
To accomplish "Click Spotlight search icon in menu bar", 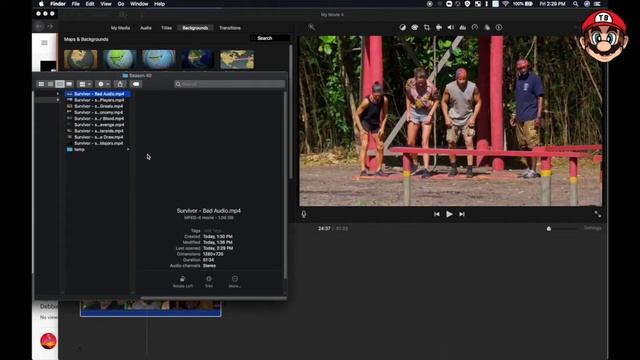I will (576, 4).
